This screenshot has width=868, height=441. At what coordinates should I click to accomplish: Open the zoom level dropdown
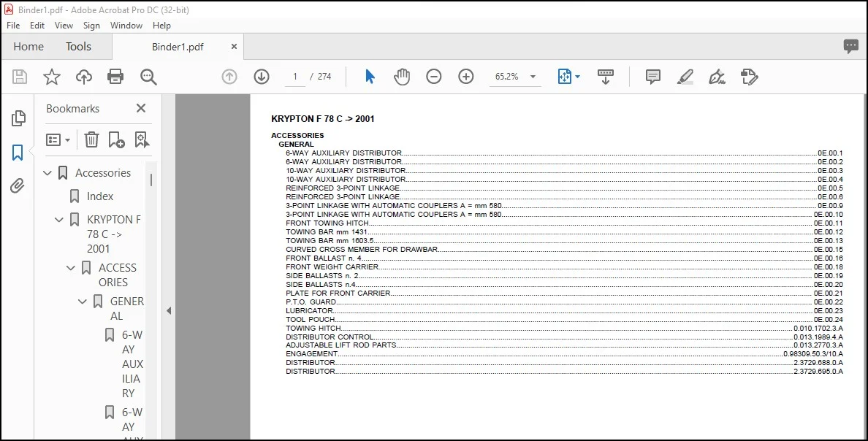(533, 77)
